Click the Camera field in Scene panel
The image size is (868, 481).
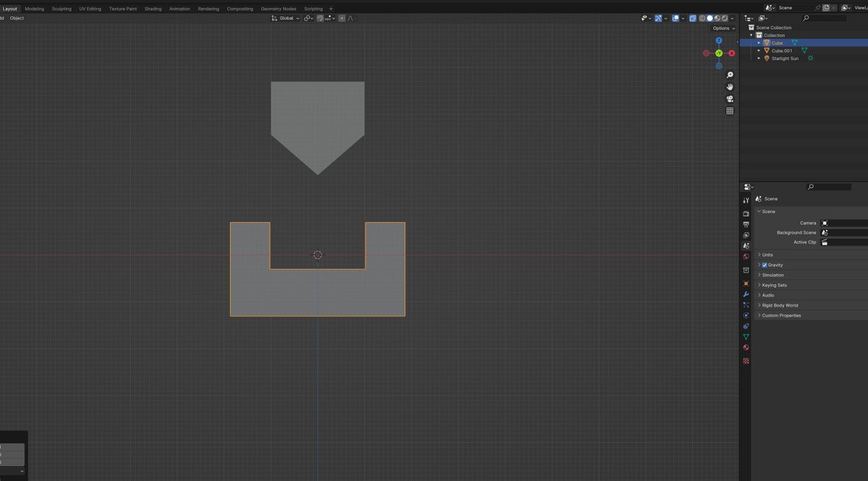tap(844, 223)
